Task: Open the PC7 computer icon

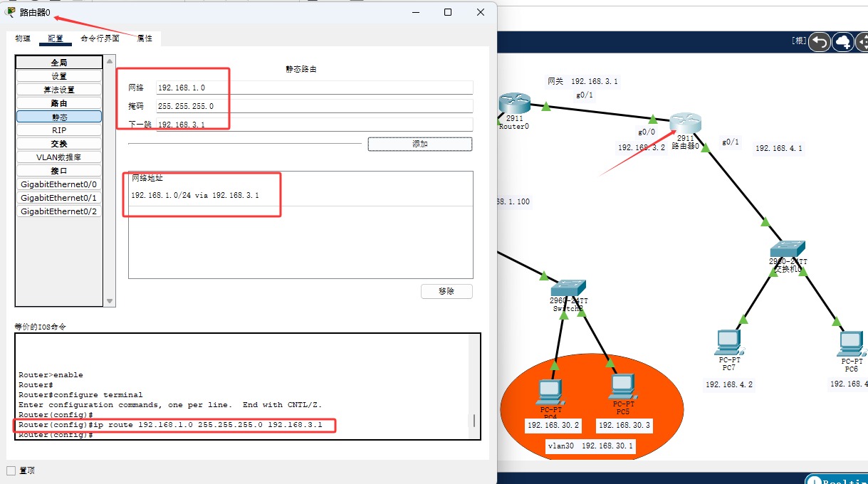Action: (x=728, y=343)
